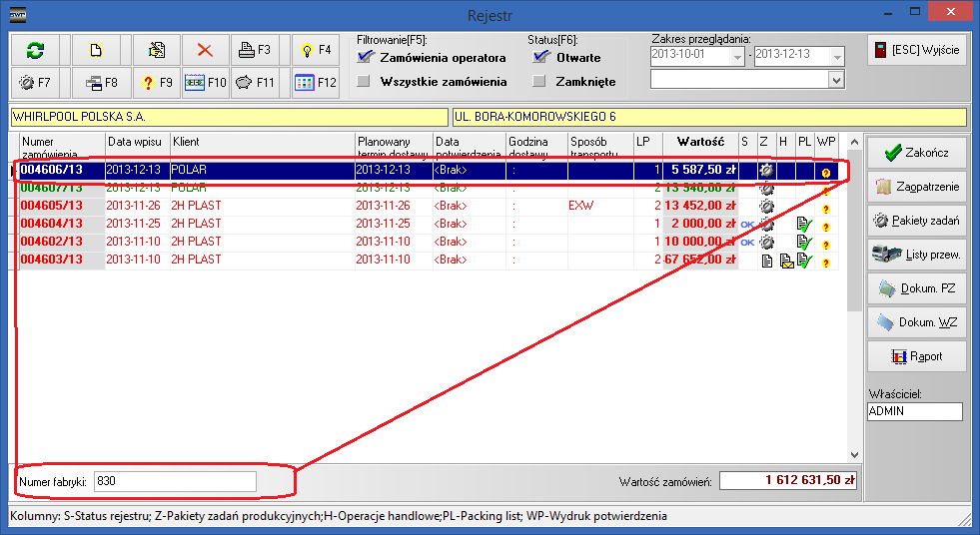
Task: Enable the Wszystkie zamówienia checkbox
Action: (366, 82)
